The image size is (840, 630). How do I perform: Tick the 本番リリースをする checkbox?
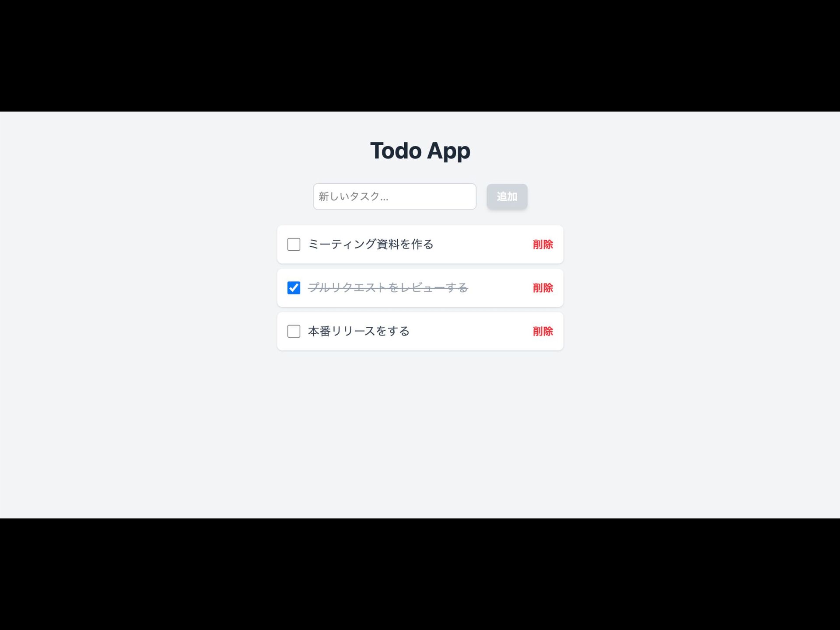tap(294, 331)
